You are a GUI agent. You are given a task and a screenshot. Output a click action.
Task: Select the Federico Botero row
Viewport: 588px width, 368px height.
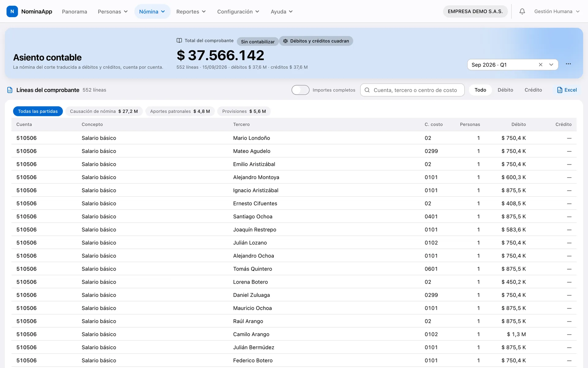294,360
